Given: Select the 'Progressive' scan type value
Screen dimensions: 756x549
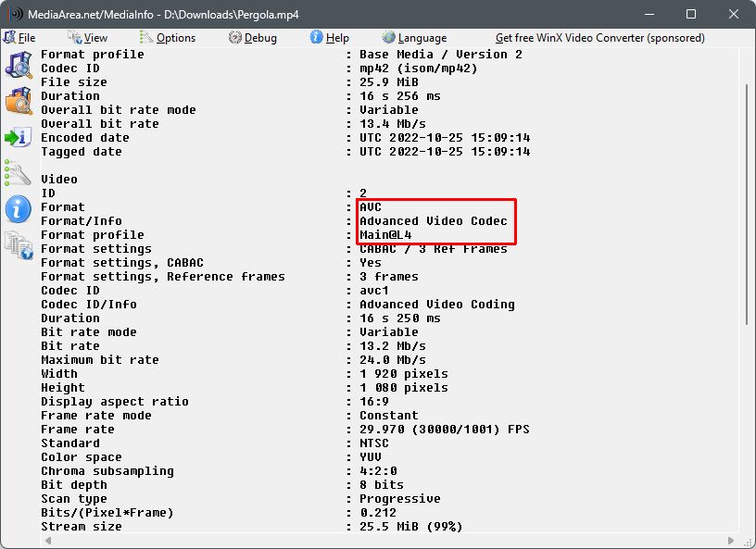Looking at the screenshot, I should pyautogui.click(x=399, y=499).
